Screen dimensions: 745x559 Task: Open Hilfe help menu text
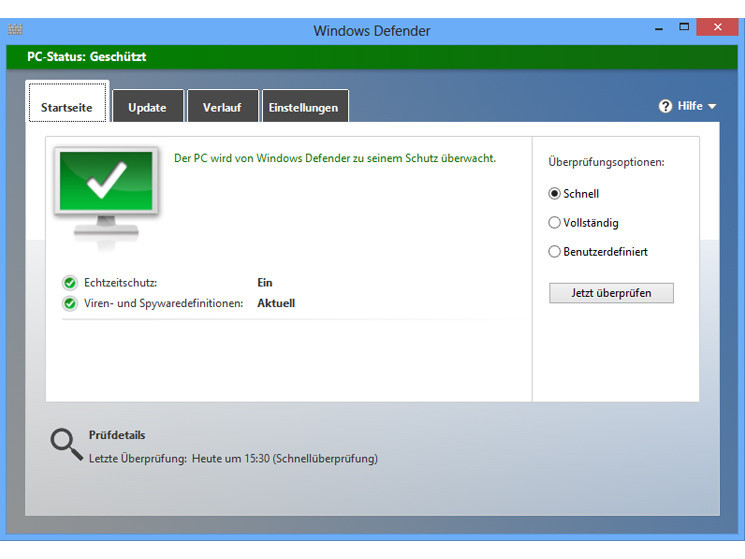tap(690, 106)
